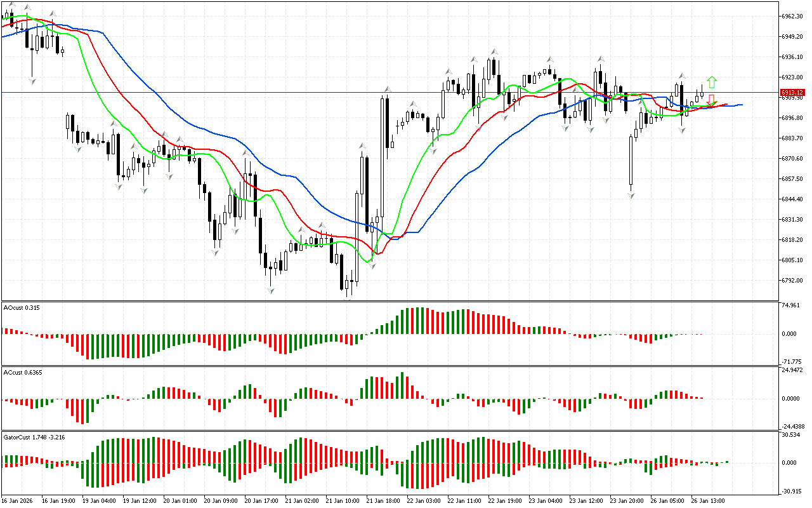This screenshot has height=508, width=812.
Task: Click the 74.961 value on AO scale
Action: 792,305
